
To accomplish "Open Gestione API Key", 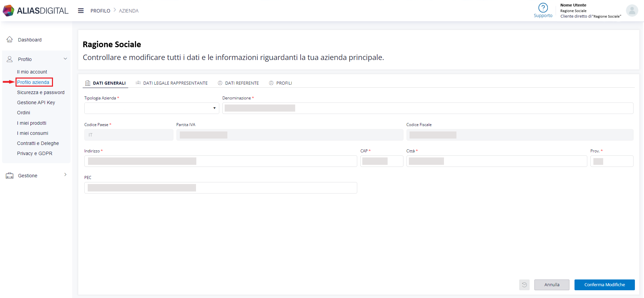I will coord(36,102).
